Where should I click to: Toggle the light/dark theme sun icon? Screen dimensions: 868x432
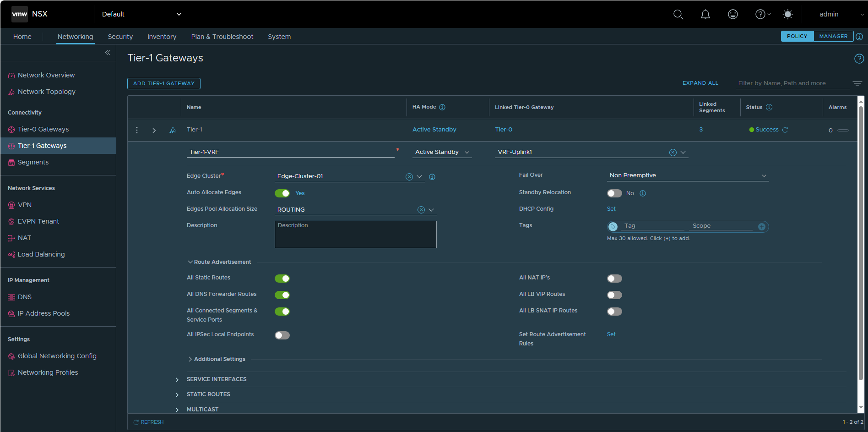click(x=788, y=14)
